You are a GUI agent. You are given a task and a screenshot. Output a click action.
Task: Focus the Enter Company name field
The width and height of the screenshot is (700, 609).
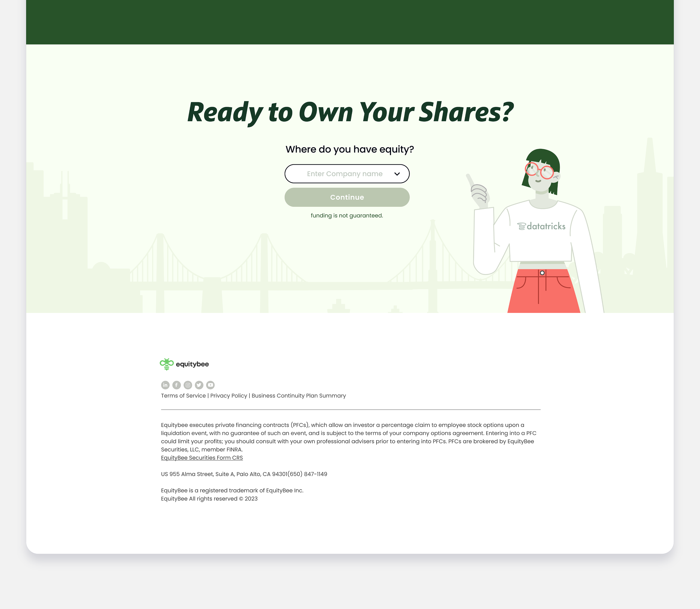[344, 174]
